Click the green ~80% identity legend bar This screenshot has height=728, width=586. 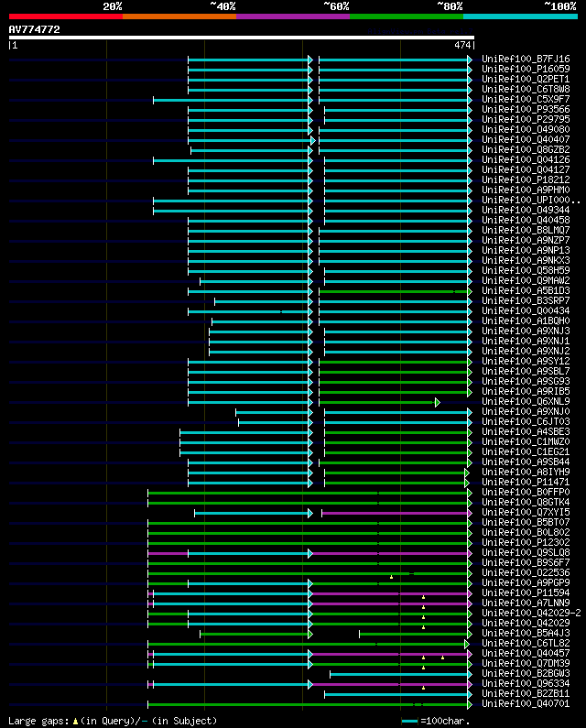click(407, 16)
